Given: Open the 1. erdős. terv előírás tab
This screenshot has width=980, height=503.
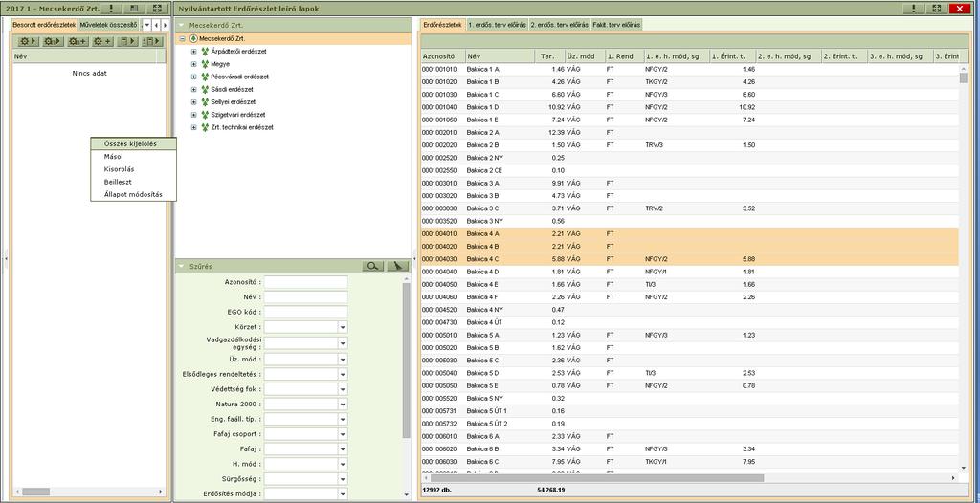Looking at the screenshot, I should [x=497, y=25].
